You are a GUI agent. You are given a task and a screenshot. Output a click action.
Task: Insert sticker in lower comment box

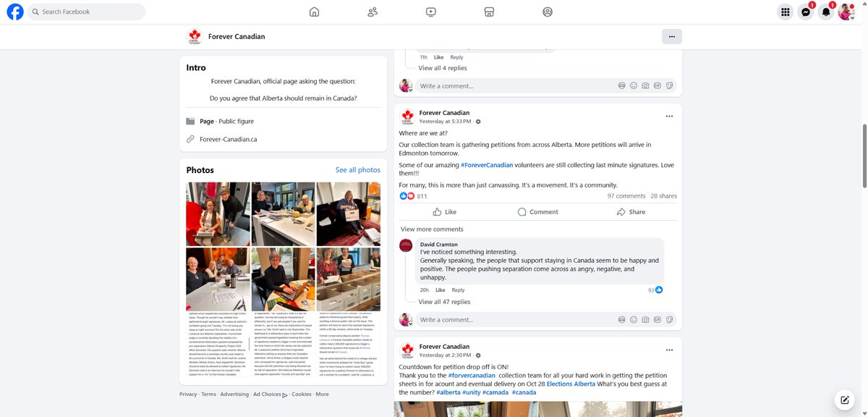670,320
